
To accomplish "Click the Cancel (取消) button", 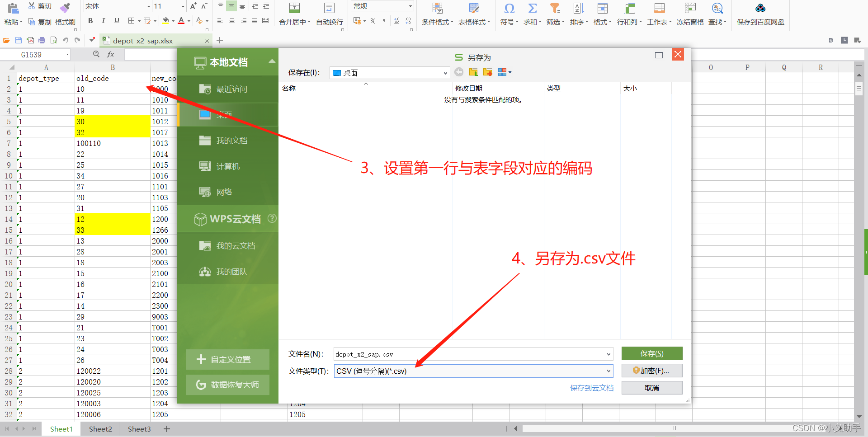I will click(x=652, y=388).
